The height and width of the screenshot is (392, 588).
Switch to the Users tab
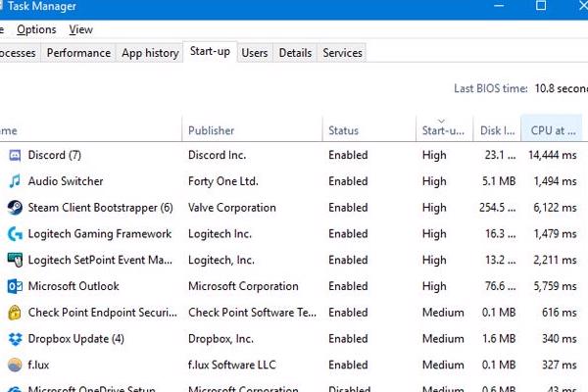(255, 53)
